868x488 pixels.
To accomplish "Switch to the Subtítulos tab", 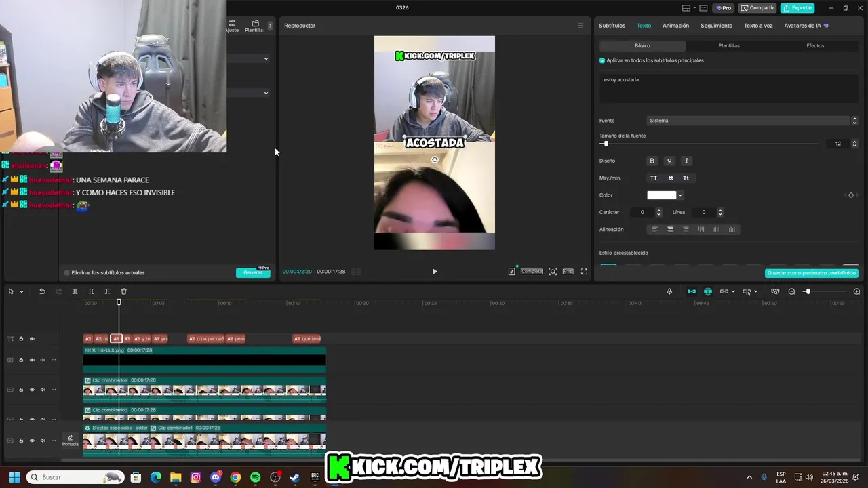I will 612,26.
